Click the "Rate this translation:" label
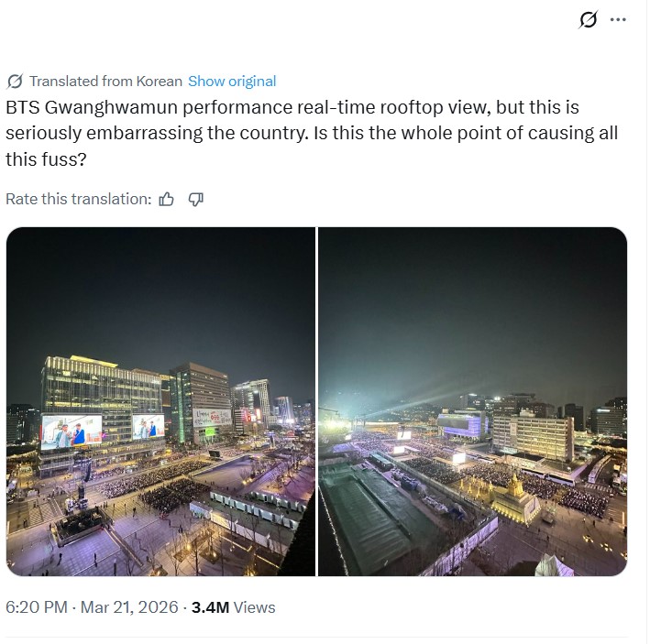 (x=78, y=199)
